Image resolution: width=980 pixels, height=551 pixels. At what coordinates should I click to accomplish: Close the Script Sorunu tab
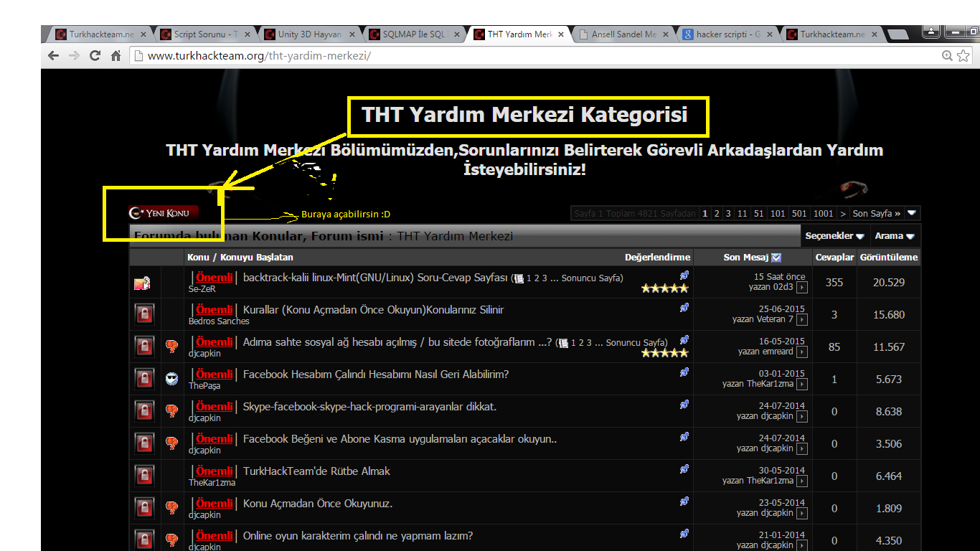pyautogui.click(x=248, y=34)
